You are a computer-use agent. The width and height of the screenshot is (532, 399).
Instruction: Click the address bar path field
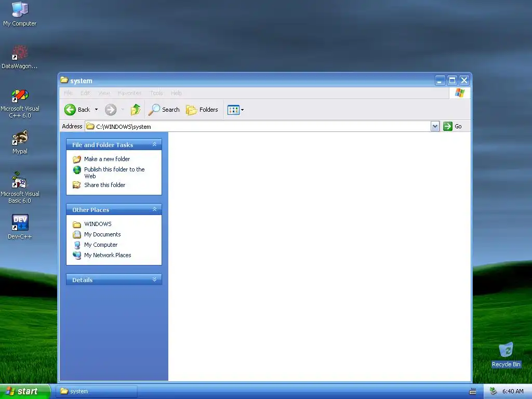coord(258,127)
